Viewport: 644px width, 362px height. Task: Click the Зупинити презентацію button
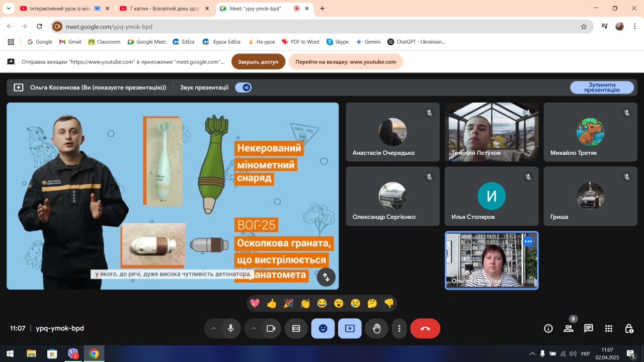click(x=602, y=87)
